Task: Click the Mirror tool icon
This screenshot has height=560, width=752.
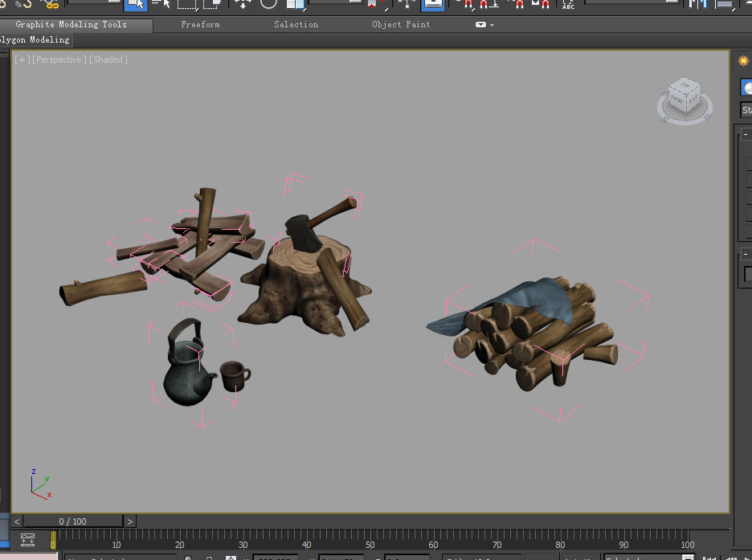Action: click(698, 4)
